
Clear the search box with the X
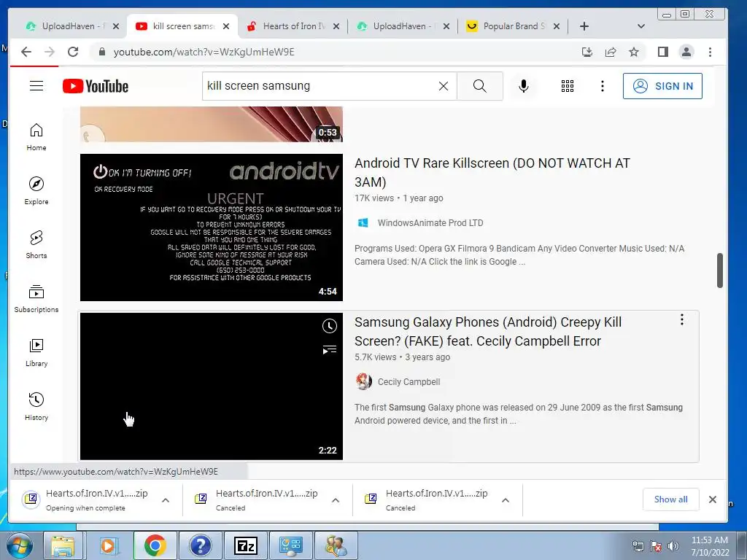coord(443,86)
